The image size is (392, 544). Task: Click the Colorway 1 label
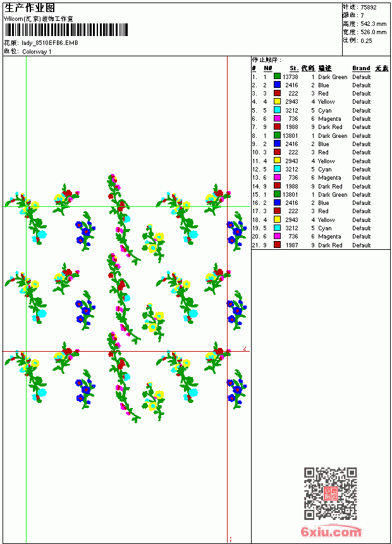[37, 52]
